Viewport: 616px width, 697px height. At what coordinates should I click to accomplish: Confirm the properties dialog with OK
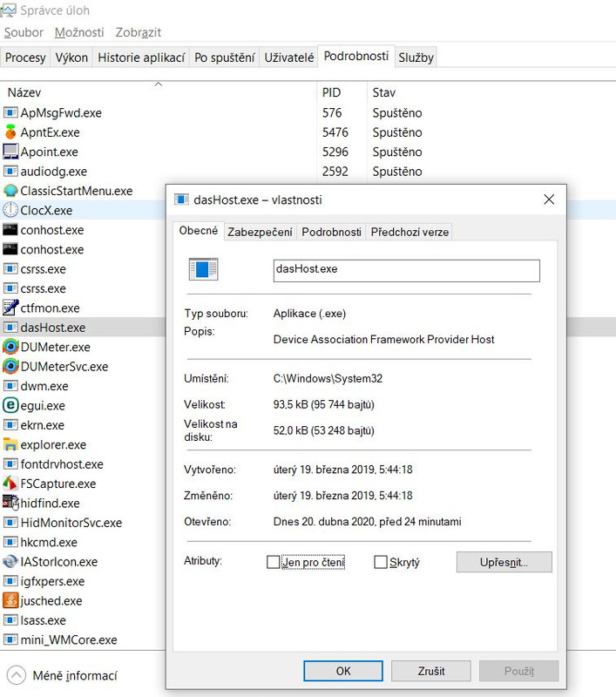pyautogui.click(x=343, y=671)
